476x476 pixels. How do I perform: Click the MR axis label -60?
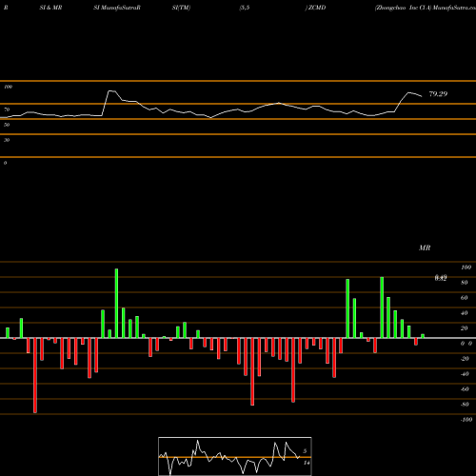(465, 389)
